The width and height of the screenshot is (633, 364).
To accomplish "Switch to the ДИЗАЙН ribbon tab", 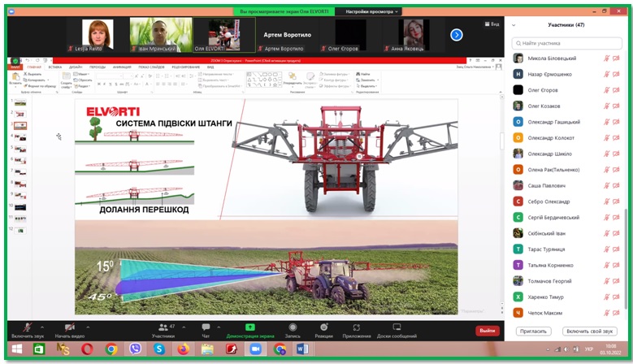I will (76, 67).
